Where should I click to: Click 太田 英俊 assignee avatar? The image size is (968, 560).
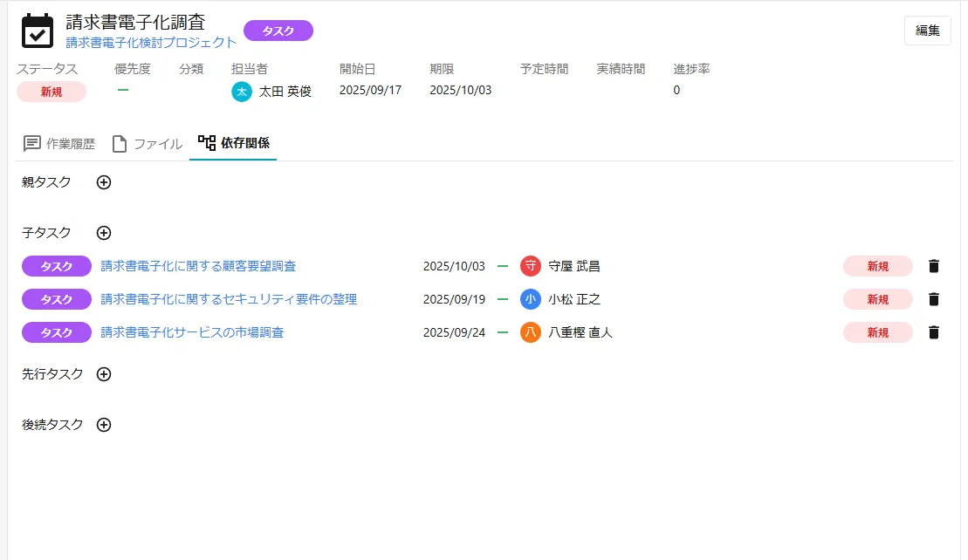[242, 91]
